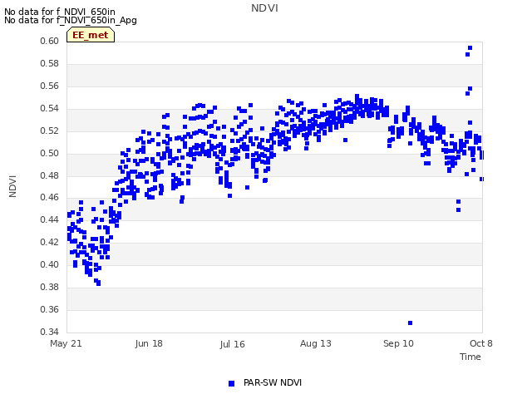Click the Jun 18 axis tick label

149,343
